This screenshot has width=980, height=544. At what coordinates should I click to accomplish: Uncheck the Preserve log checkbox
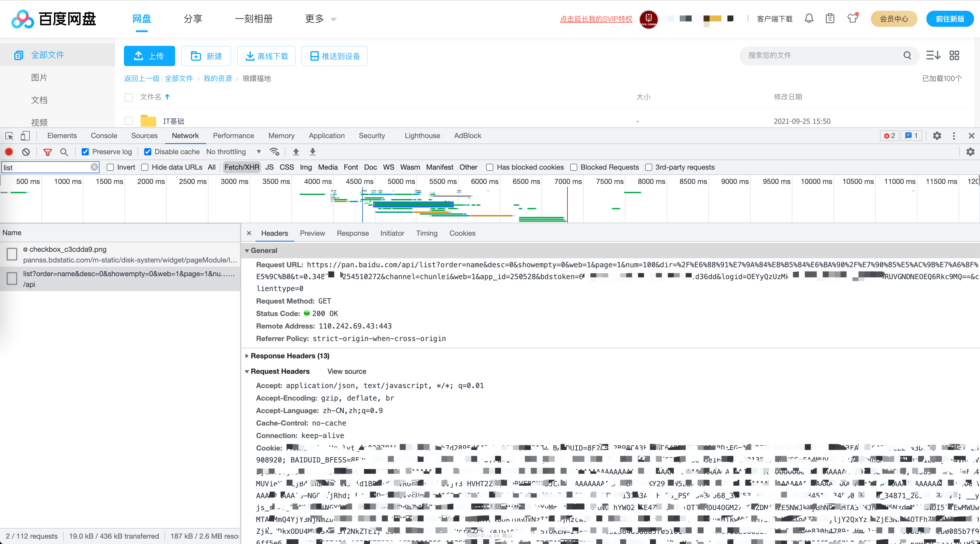coord(85,152)
